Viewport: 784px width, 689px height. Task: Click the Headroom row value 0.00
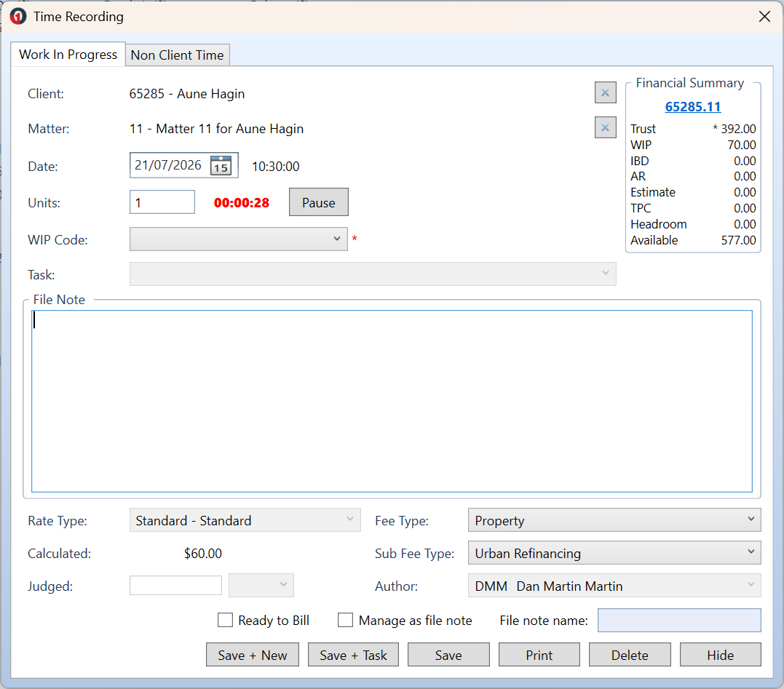745,224
